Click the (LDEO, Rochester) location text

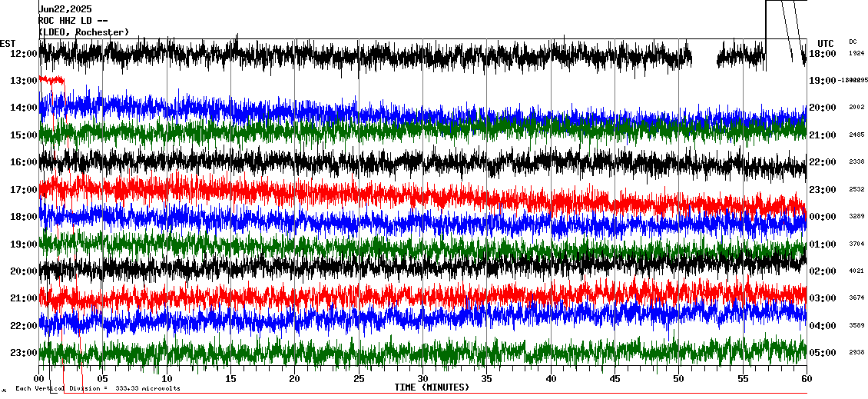[x=84, y=32]
